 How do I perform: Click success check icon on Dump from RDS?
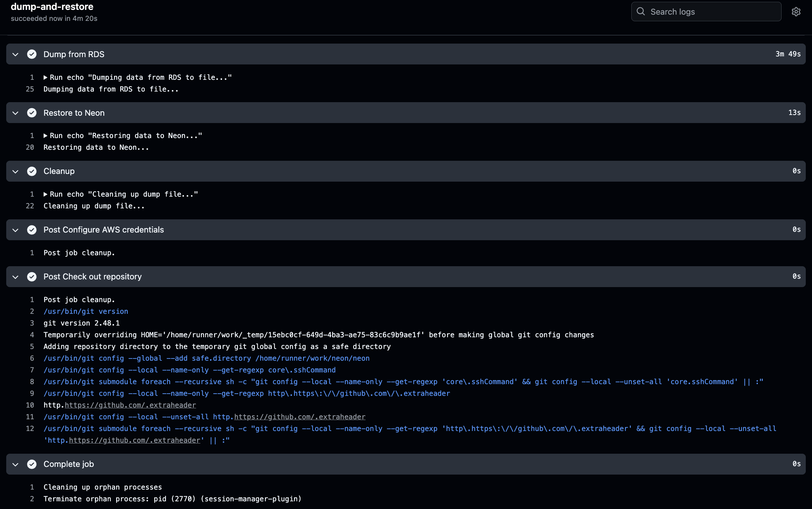click(x=32, y=54)
